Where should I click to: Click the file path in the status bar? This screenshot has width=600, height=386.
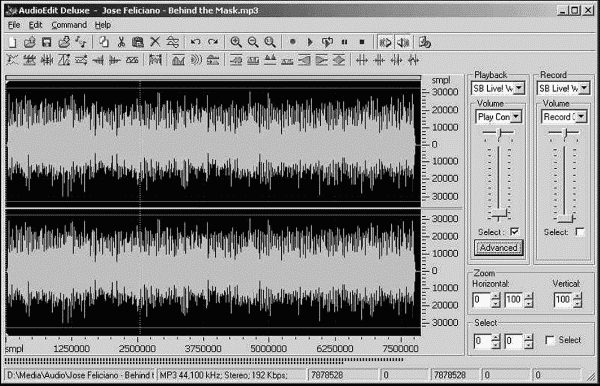[x=80, y=375]
